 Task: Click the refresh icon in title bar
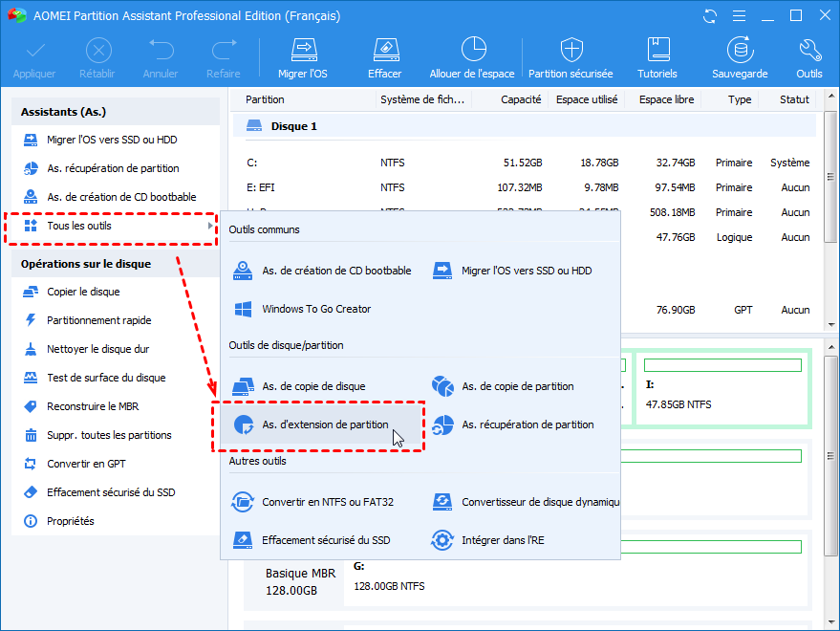coord(710,16)
